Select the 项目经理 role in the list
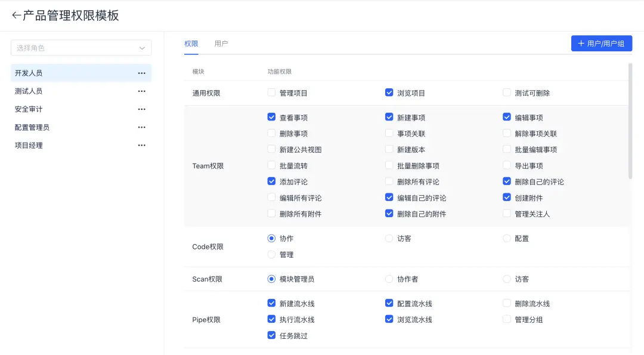The width and height of the screenshot is (644, 355). tap(29, 145)
